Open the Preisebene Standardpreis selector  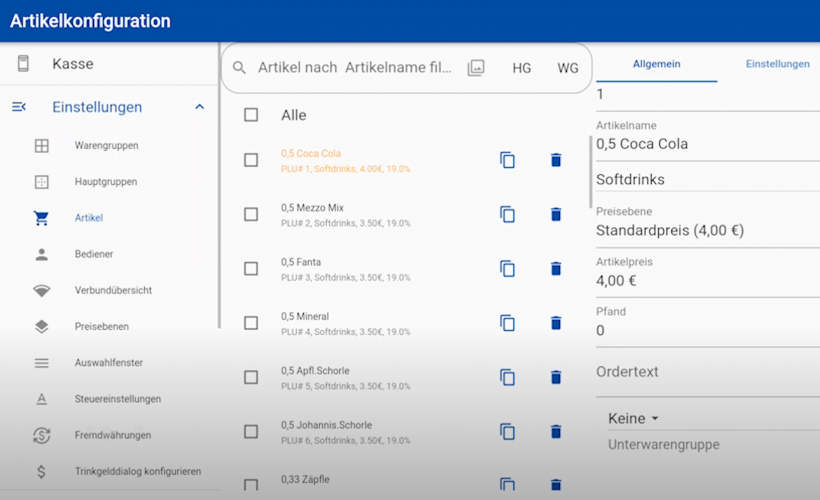708,230
